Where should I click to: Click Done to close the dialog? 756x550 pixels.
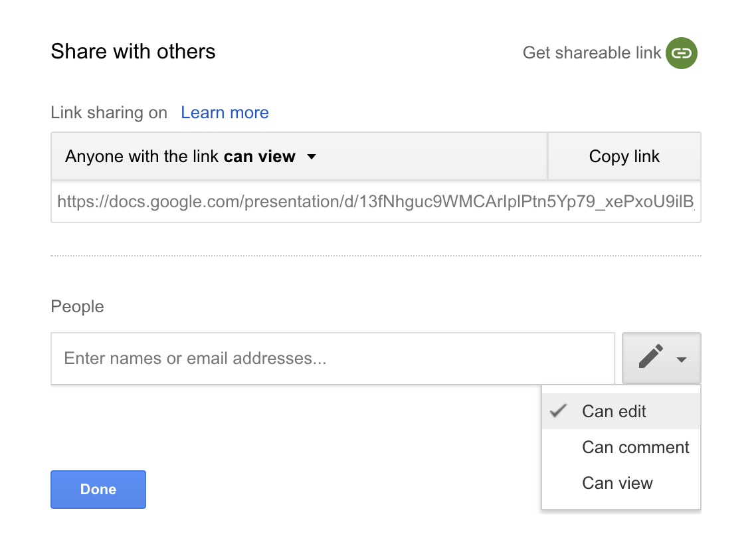click(x=98, y=489)
